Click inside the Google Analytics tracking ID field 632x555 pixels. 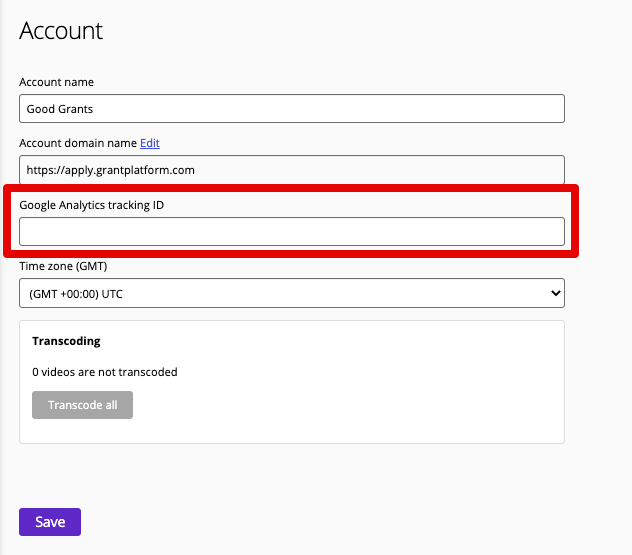tap(292, 231)
